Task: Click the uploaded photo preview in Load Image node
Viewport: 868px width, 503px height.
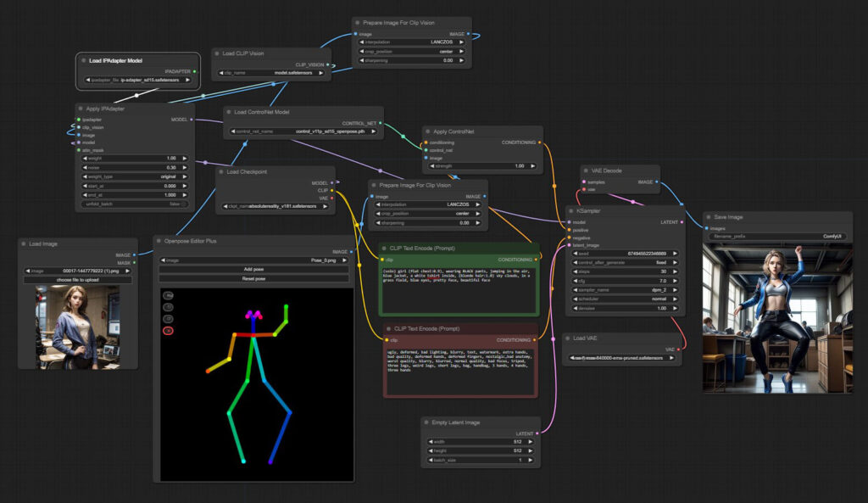Action: 77,327
